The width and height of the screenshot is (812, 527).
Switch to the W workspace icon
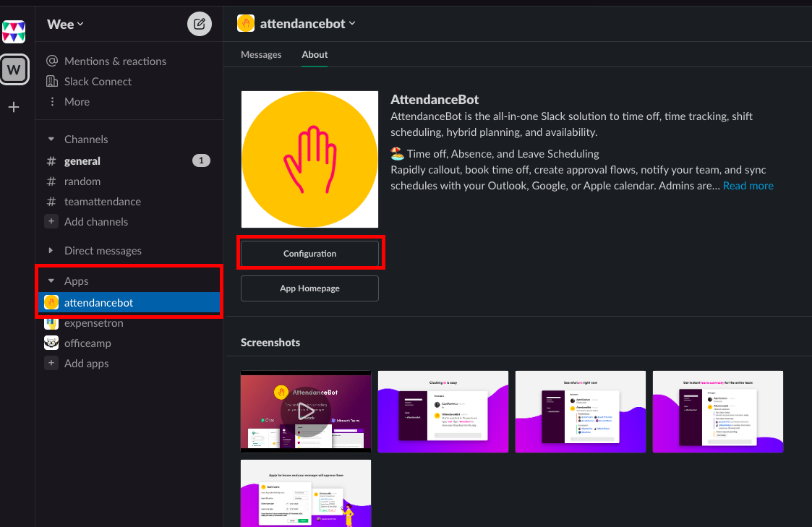[x=14, y=69]
